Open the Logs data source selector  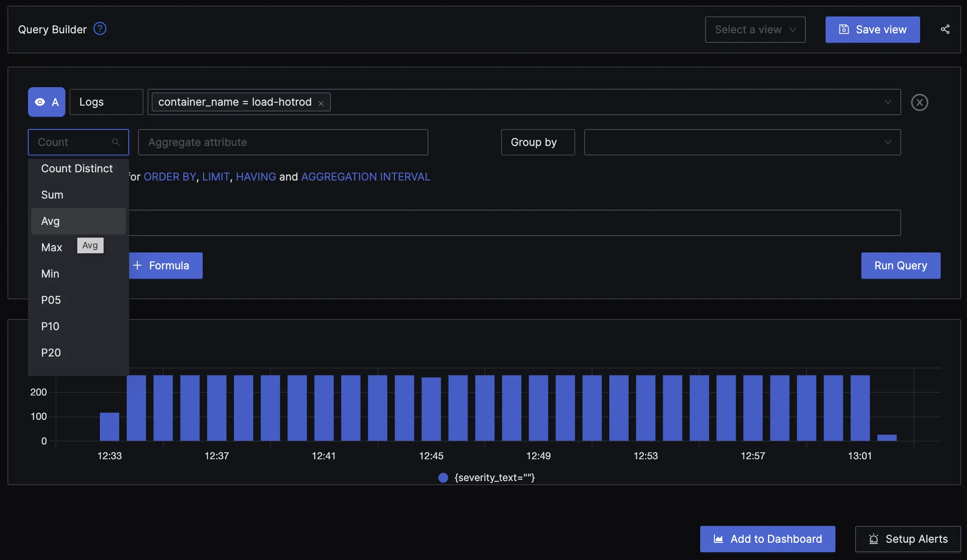tap(106, 102)
